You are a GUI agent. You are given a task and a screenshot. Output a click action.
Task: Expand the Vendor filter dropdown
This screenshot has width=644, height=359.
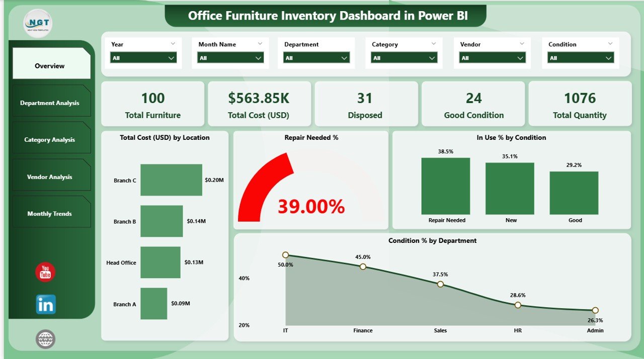pos(492,58)
